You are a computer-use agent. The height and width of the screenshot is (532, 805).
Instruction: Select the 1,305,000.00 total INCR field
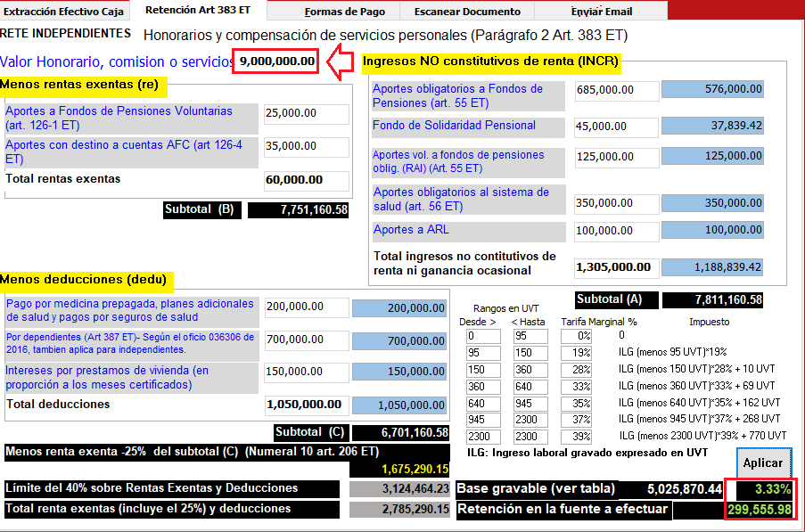tap(616, 267)
